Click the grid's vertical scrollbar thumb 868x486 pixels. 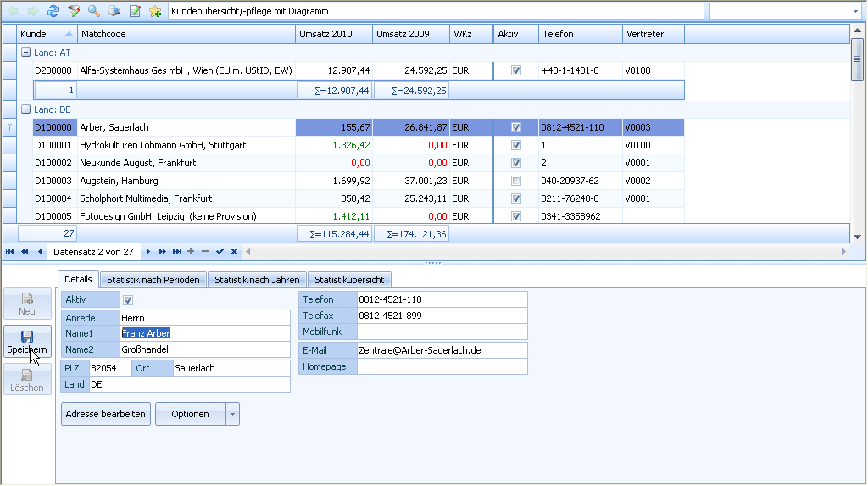click(x=857, y=59)
